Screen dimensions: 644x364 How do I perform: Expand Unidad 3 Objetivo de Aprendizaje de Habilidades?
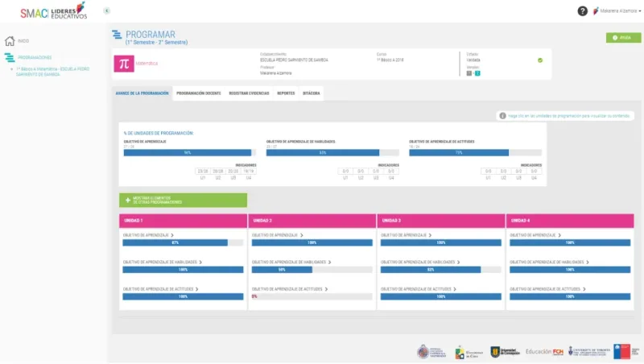pos(458,262)
